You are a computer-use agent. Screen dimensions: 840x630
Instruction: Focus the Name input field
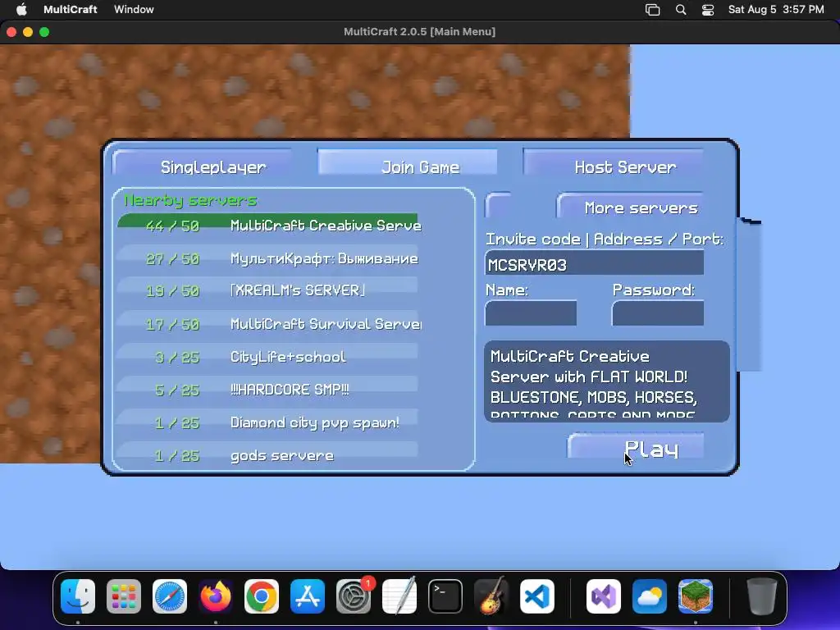click(x=531, y=313)
